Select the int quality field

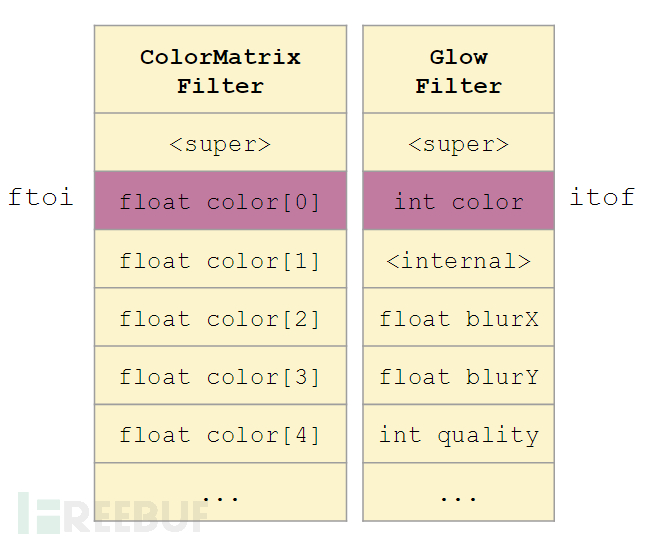458,434
